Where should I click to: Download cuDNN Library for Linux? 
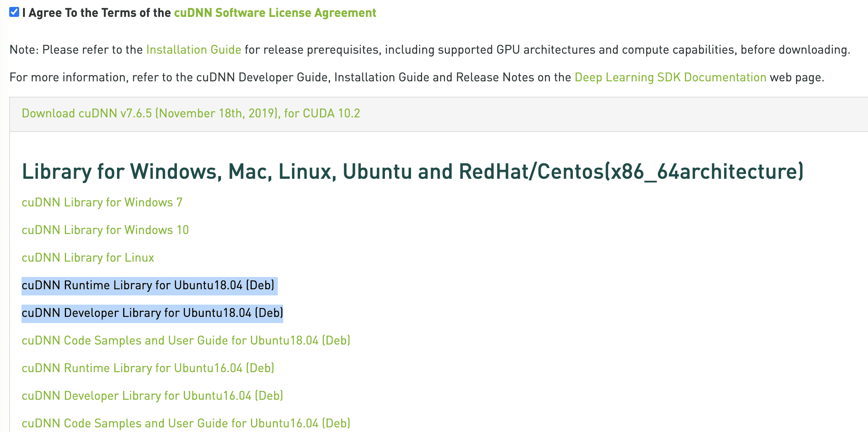coord(88,258)
